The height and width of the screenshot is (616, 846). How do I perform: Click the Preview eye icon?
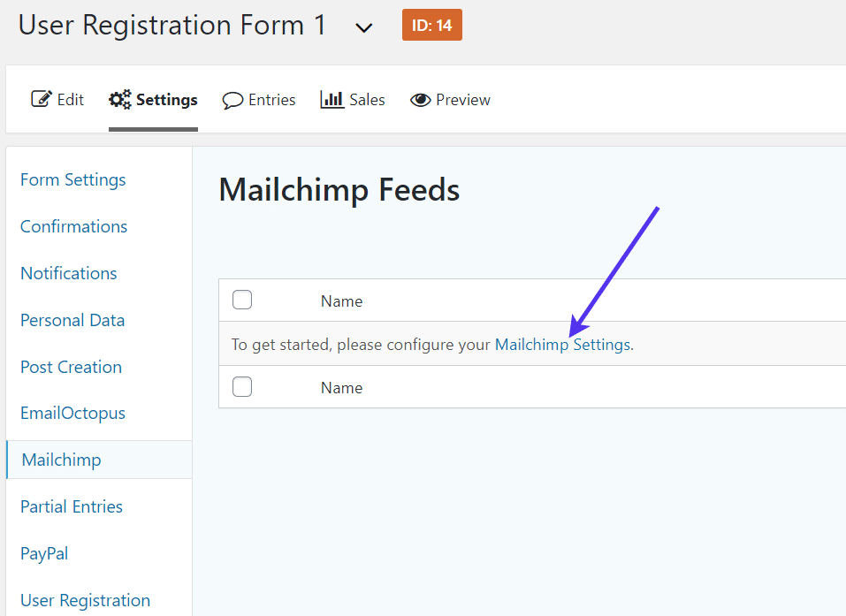click(421, 100)
